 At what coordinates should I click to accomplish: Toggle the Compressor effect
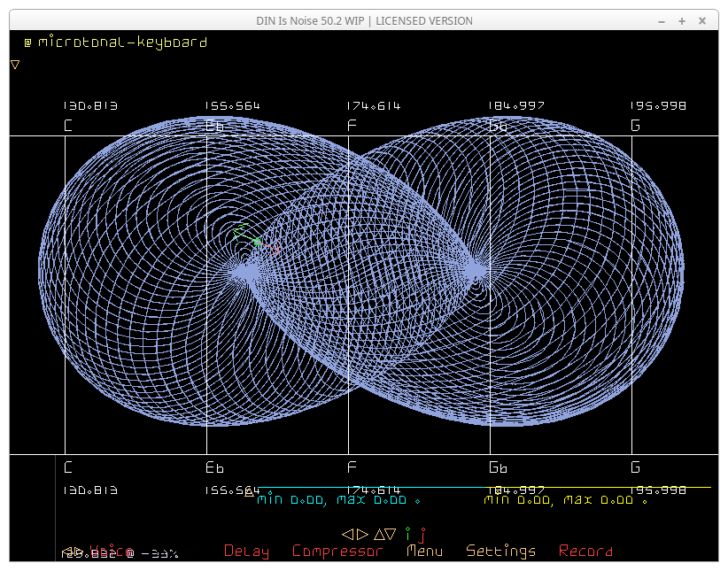click(x=337, y=551)
